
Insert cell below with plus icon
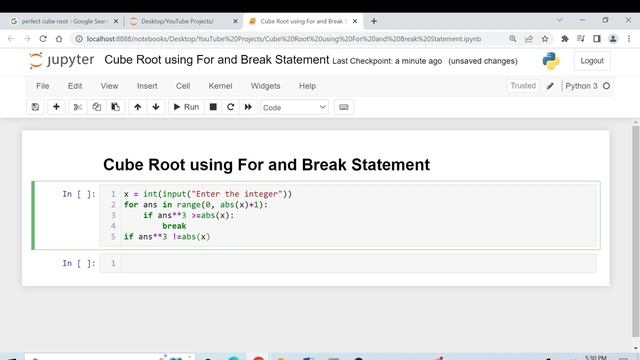56,107
